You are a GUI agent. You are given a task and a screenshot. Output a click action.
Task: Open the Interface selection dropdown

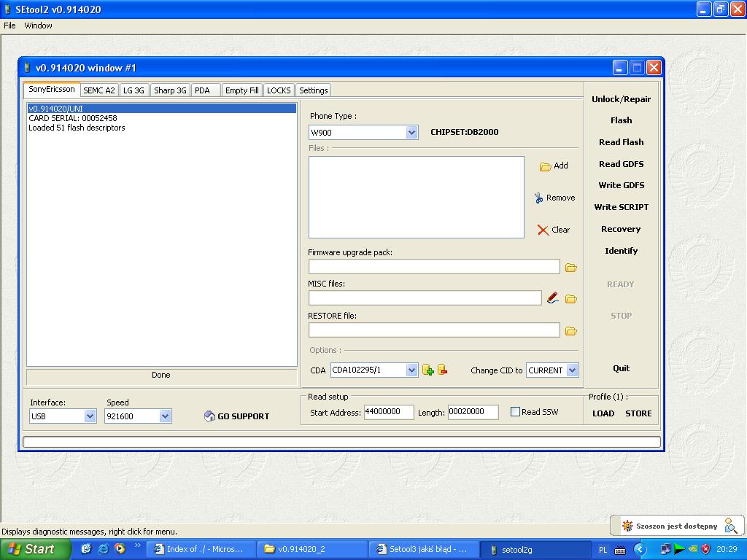(90, 416)
